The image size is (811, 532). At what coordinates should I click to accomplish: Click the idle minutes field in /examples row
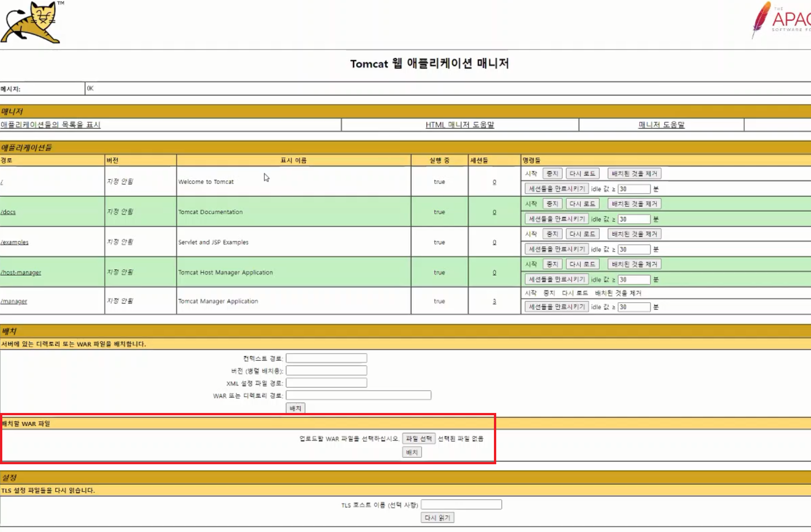[634, 249]
